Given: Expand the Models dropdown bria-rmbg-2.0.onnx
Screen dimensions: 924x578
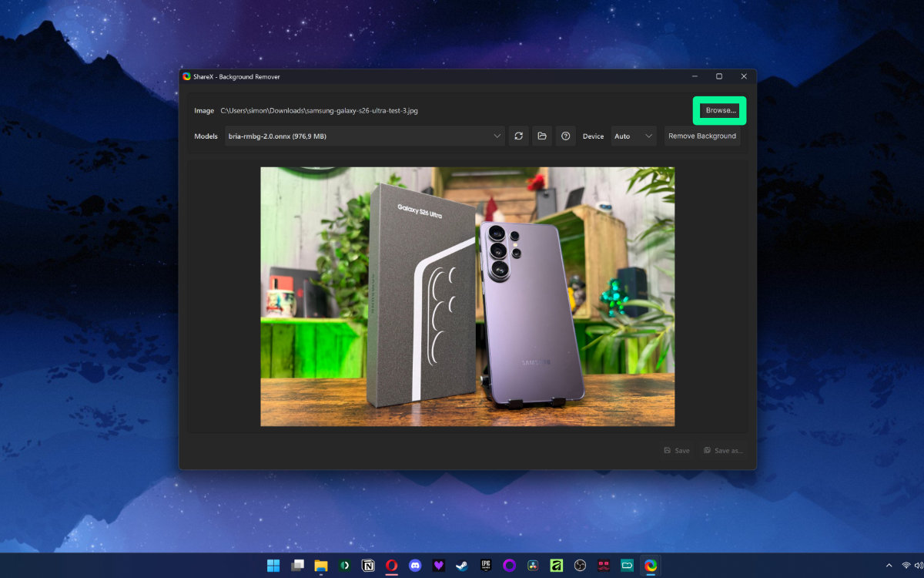Looking at the screenshot, I should pyautogui.click(x=365, y=136).
